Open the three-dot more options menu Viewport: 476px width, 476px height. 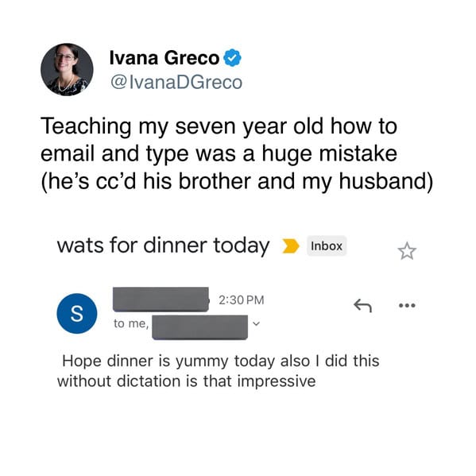coord(407,305)
